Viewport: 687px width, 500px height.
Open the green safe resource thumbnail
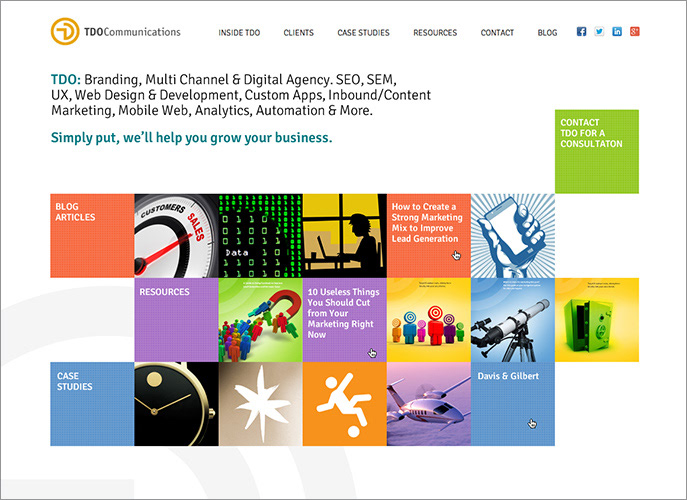[597, 320]
